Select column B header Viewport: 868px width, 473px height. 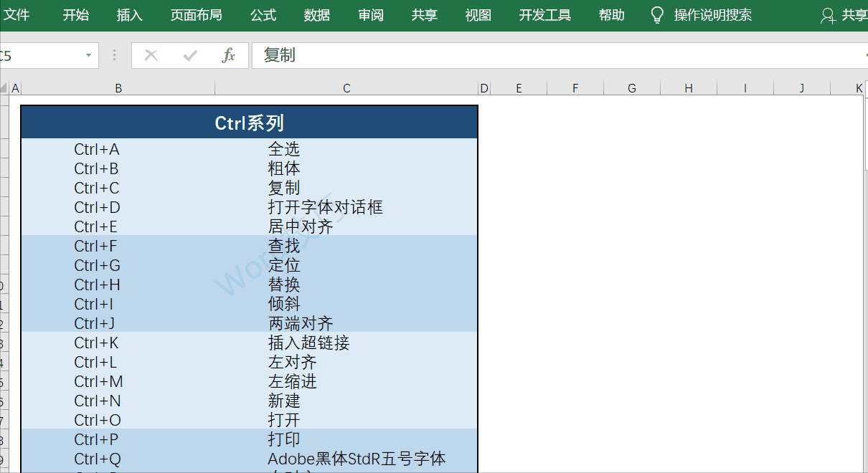(118, 88)
